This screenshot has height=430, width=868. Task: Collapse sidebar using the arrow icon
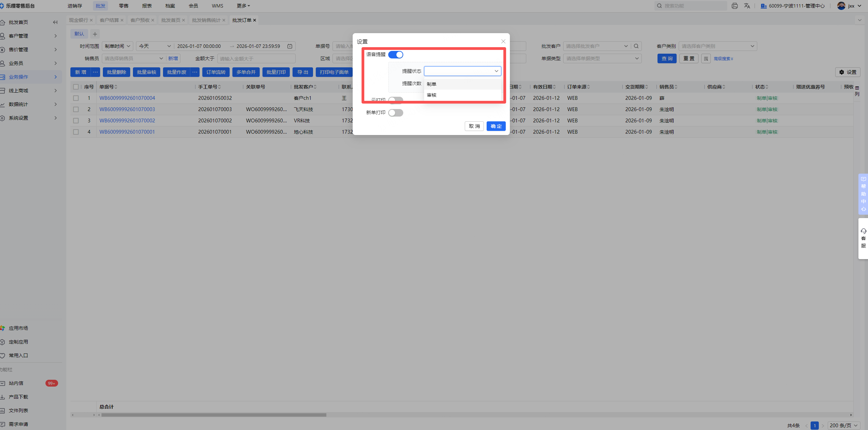(55, 22)
